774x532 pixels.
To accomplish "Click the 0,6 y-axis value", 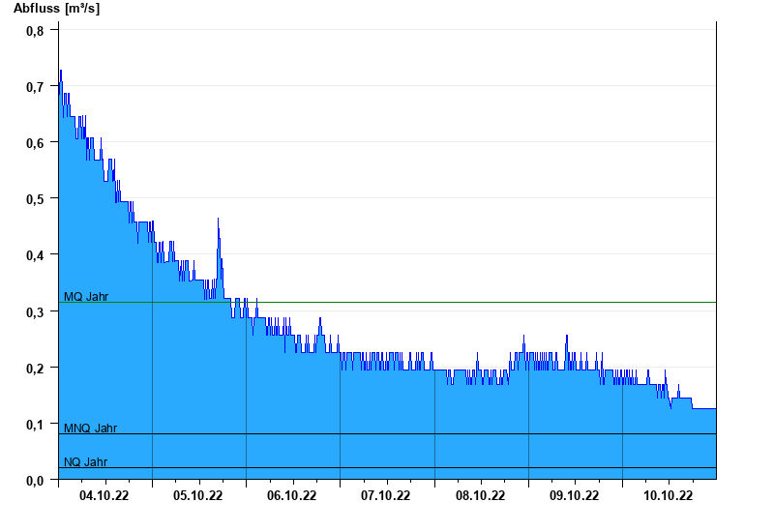I will (x=35, y=143).
